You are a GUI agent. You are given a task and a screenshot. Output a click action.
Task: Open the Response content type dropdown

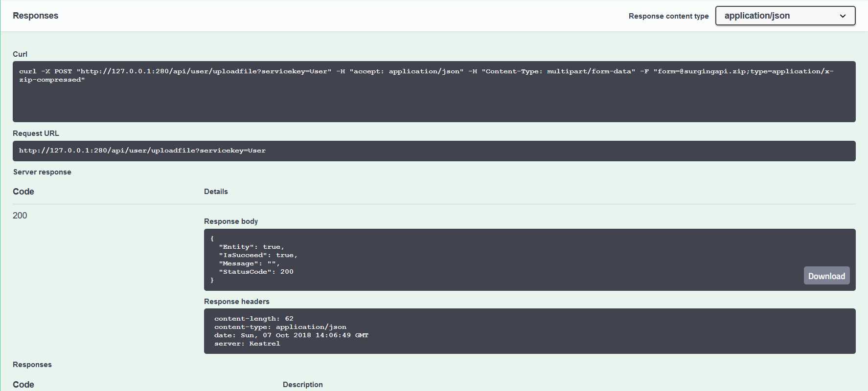point(785,16)
